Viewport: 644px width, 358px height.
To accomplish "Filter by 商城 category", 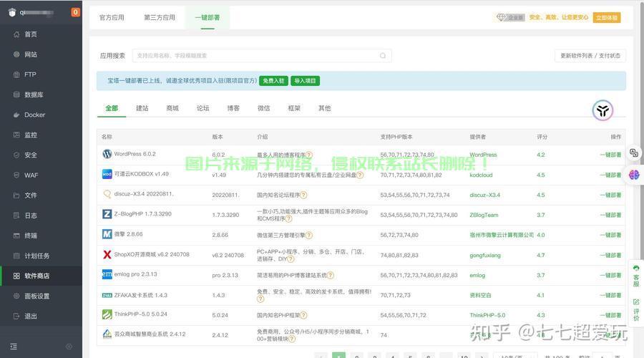I will 172,108.
